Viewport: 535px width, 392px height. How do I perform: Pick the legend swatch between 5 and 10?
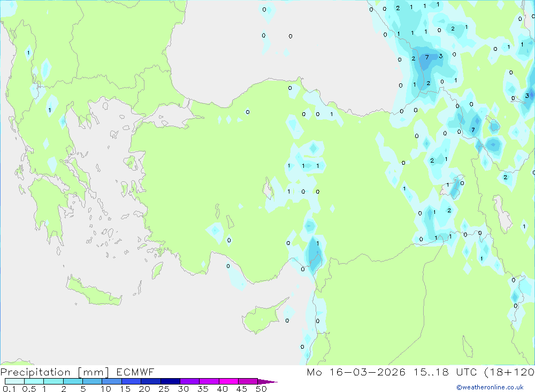tap(92, 381)
